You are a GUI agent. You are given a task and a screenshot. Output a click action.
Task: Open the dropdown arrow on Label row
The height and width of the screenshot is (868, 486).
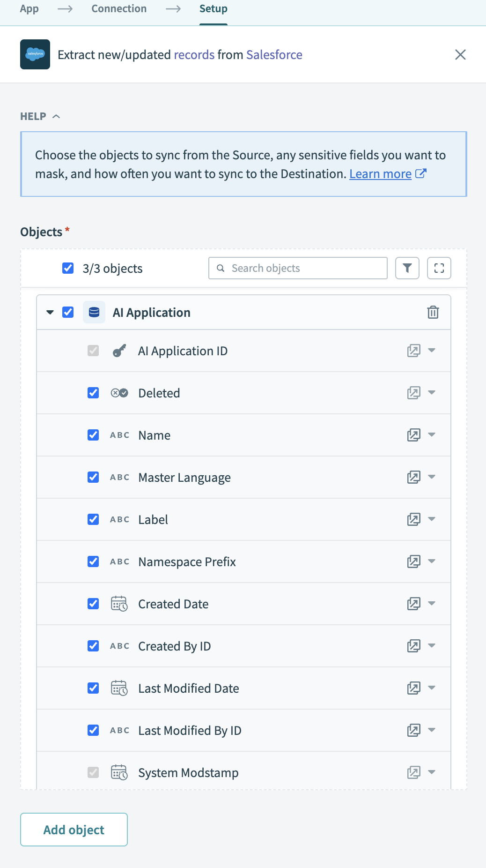[x=432, y=519]
